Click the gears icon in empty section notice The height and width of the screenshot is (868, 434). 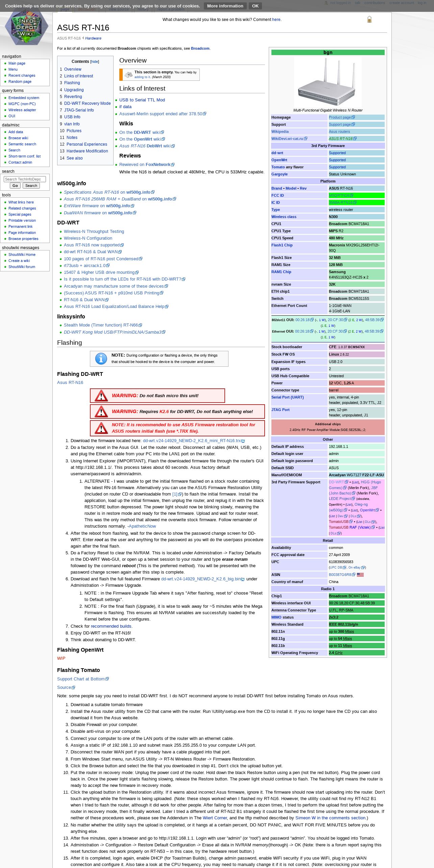point(128,75)
